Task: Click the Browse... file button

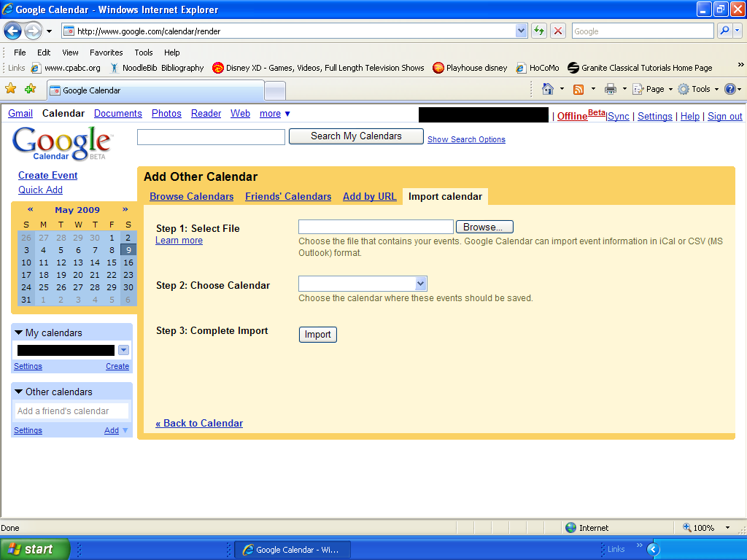Action: (484, 227)
